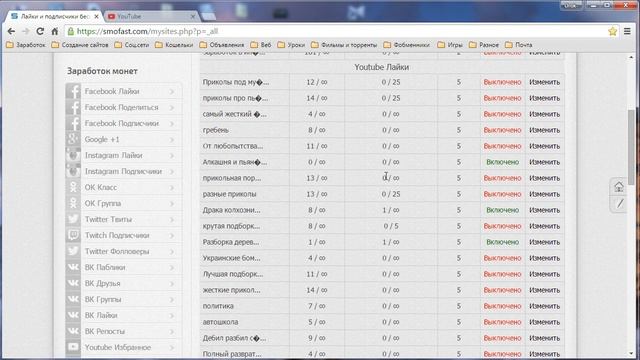The image size is (640, 360).
Task: Toggle Выключено status for разные приколы row
Action: pos(502,194)
